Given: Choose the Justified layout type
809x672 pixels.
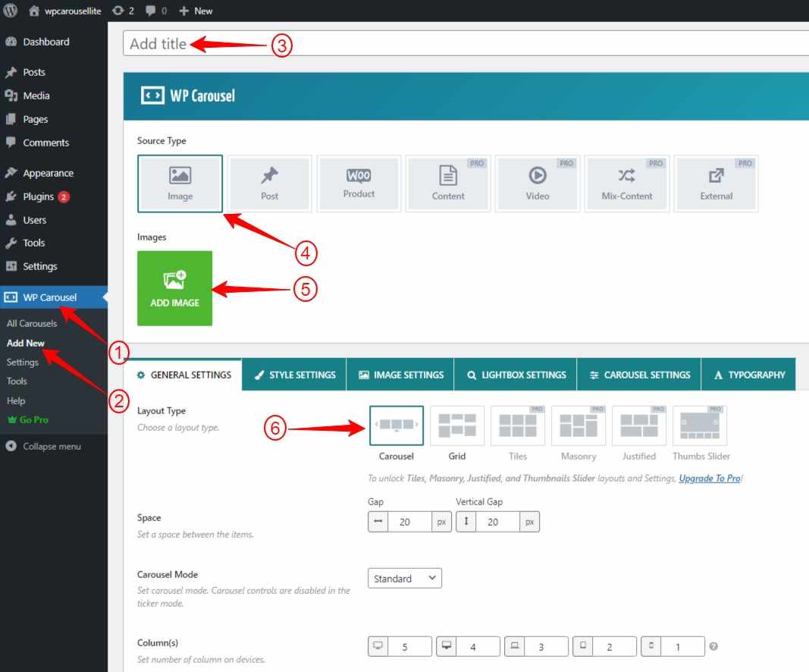Looking at the screenshot, I should click(x=638, y=425).
